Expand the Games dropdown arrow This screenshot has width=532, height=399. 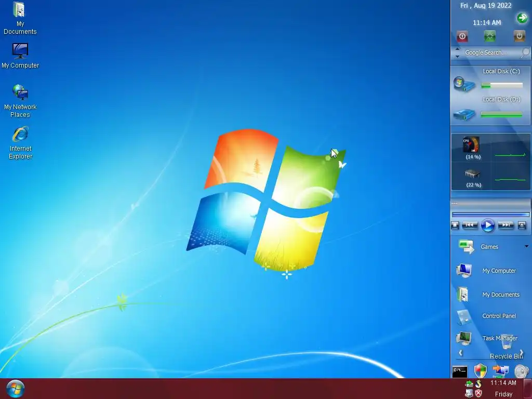tap(527, 246)
